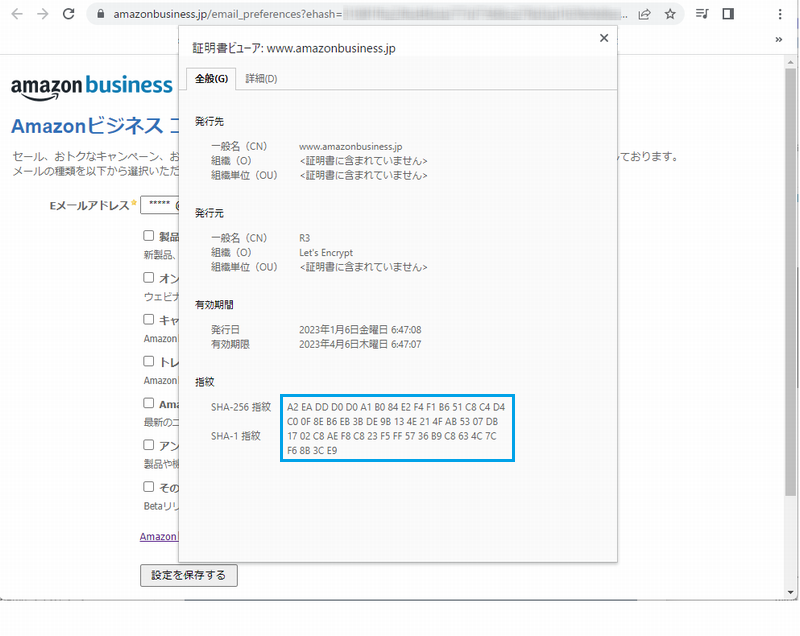Click the amazon business logo
Screen dimensions: 800x636
point(91,86)
